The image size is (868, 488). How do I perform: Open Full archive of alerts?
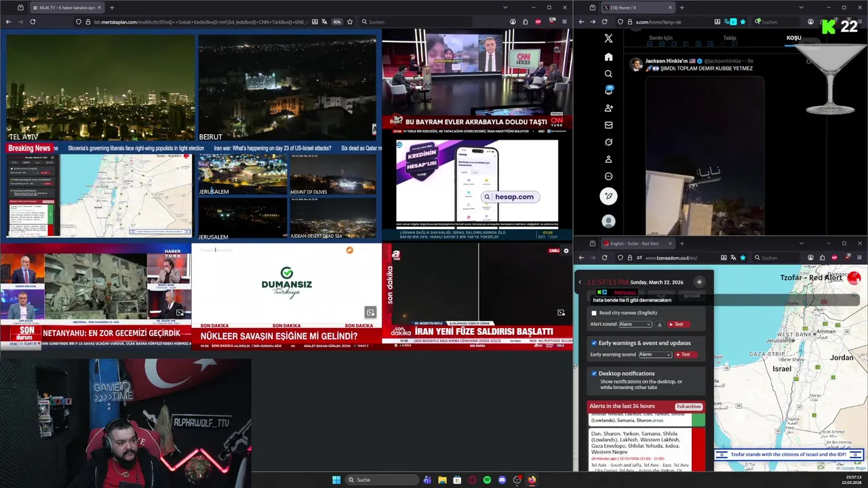point(688,407)
